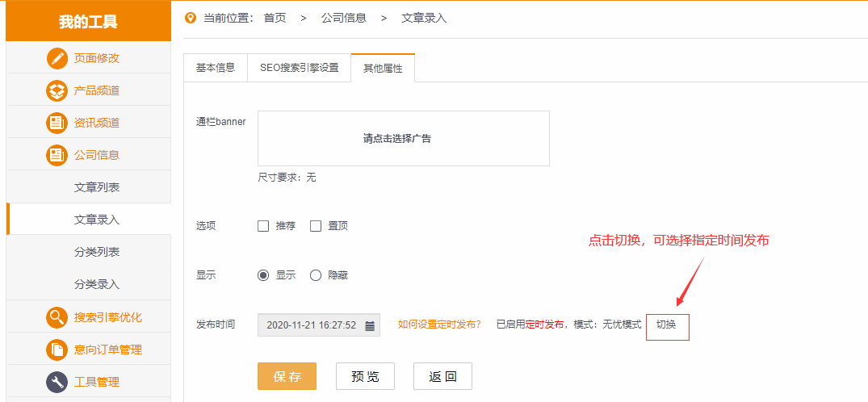Click the magnifier icon beside 搜索引擎优化
868x402 pixels.
point(57,317)
